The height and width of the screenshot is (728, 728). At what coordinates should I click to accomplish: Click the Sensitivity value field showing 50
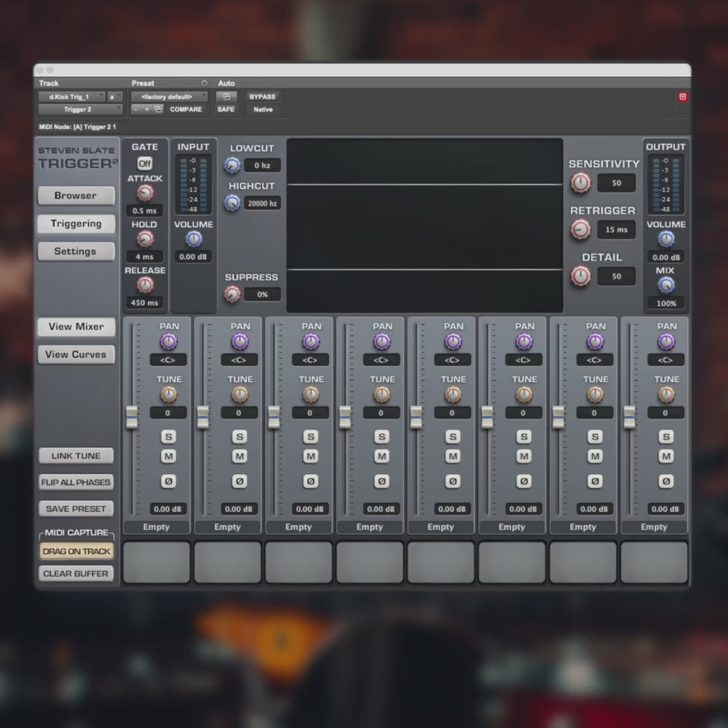(x=616, y=183)
